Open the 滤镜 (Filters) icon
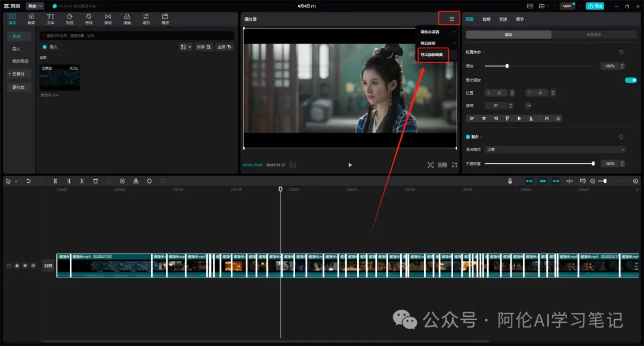Viewport: 644px width, 346px height. [x=127, y=19]
